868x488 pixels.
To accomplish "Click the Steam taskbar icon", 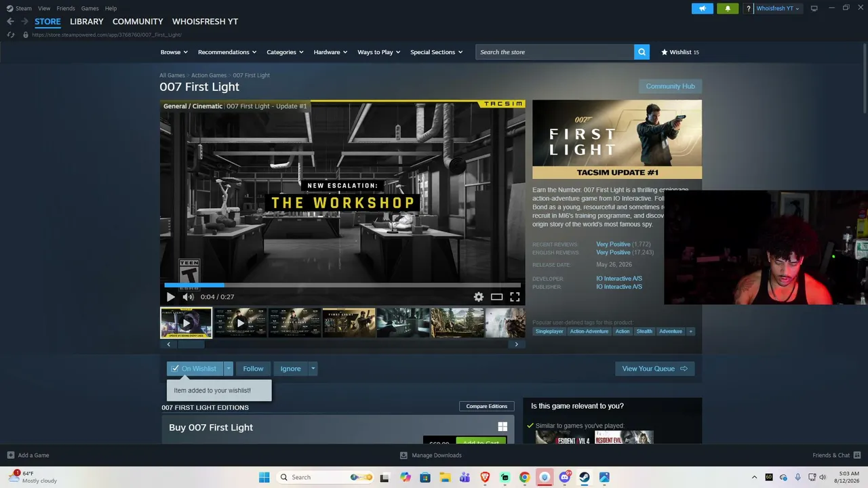I will coord(584,477).
